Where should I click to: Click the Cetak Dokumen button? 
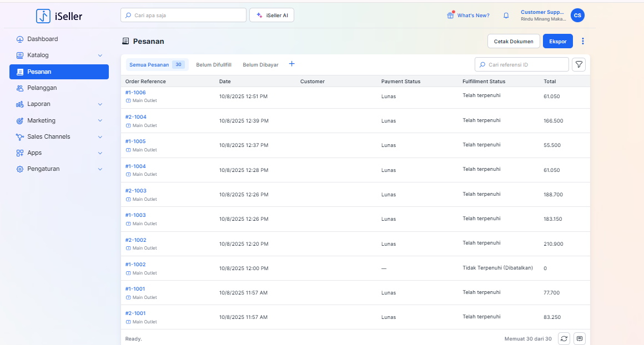point(514,42)
